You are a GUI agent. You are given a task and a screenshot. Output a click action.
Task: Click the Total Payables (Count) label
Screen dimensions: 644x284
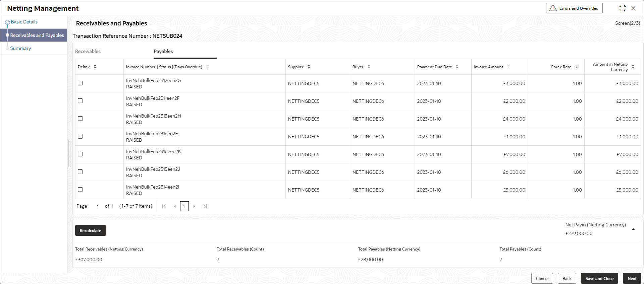(x=520, y=249)
